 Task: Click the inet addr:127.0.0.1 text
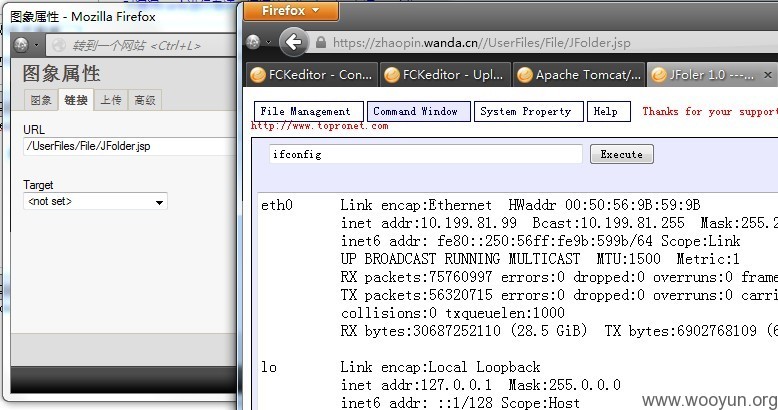(x=416, y=385)
